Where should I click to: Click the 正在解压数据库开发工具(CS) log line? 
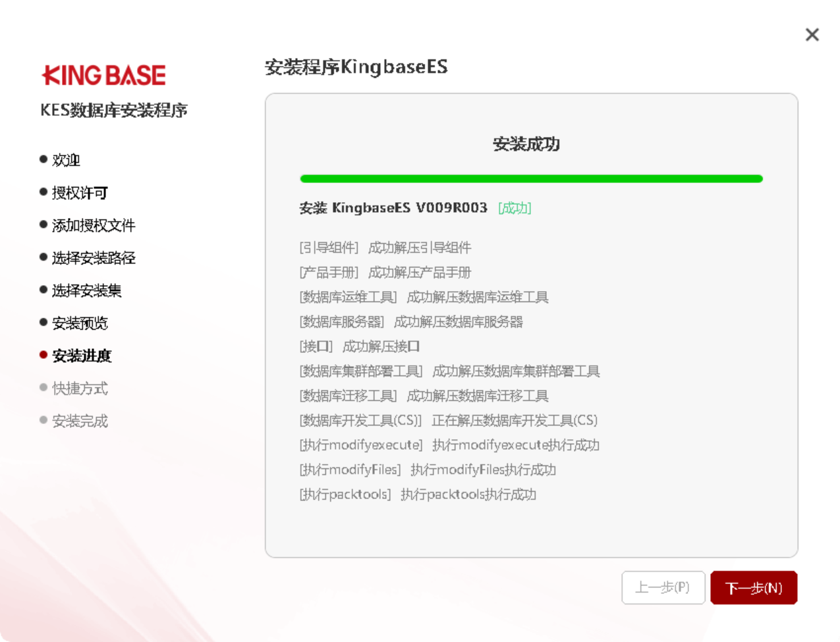click(515, 420)
